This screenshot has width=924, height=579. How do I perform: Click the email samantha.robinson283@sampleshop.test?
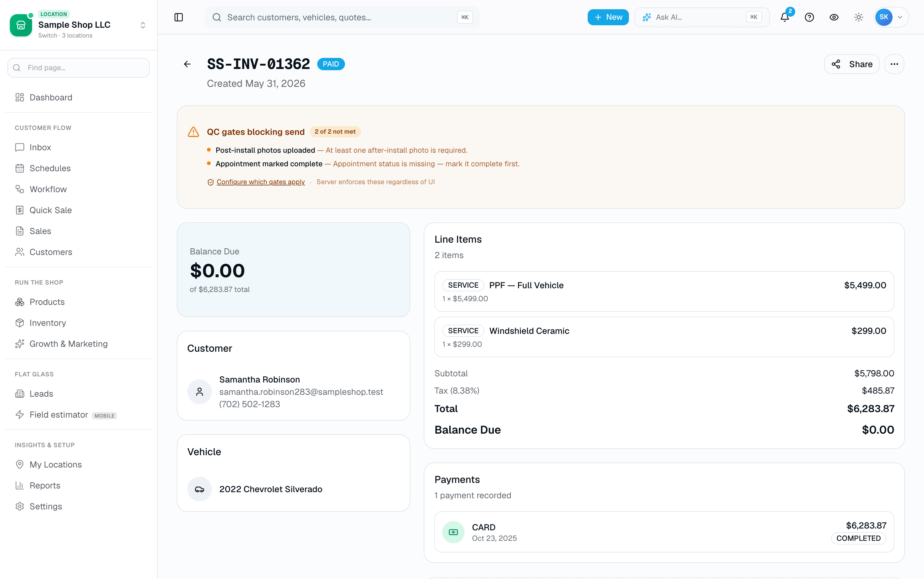[x=301, y=392]
